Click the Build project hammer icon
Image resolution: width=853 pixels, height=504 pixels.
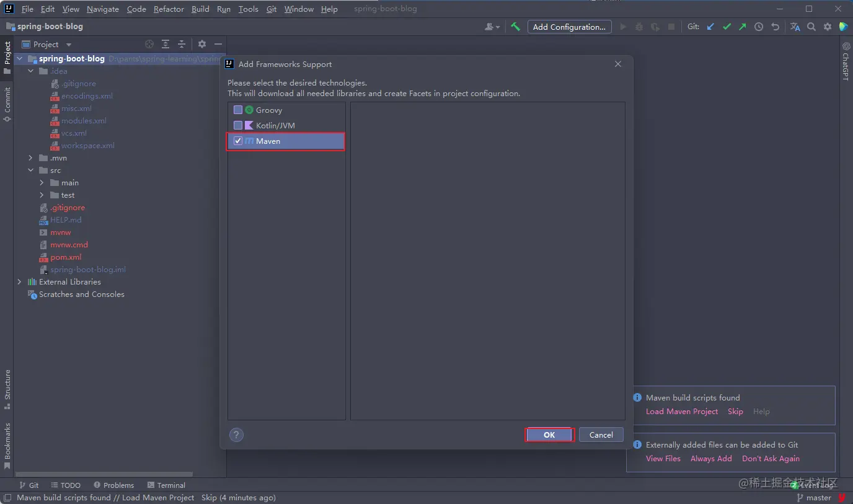515,27
